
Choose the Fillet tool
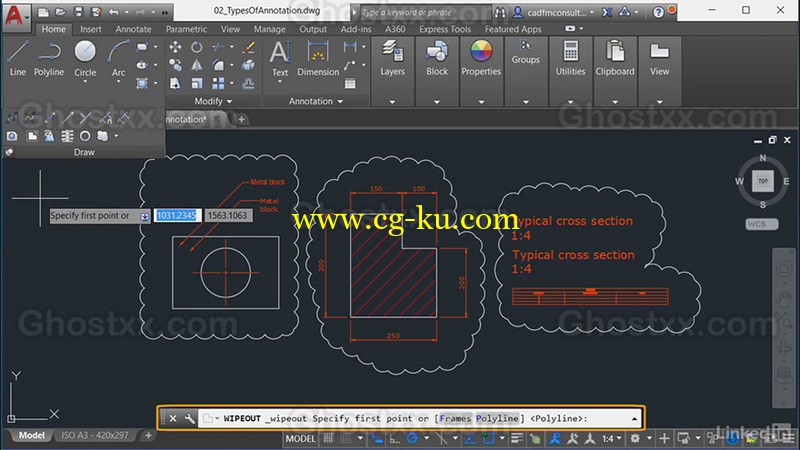coord(218,65)
